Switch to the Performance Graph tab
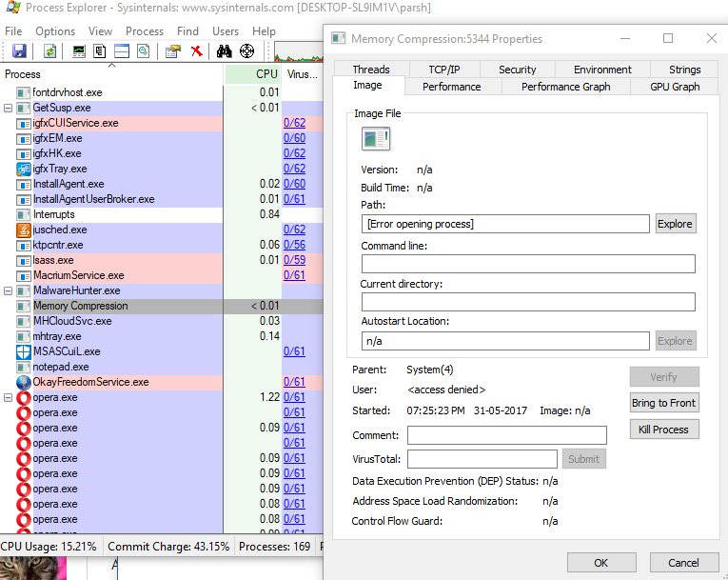Screen dimensions: 728x580 565,87
